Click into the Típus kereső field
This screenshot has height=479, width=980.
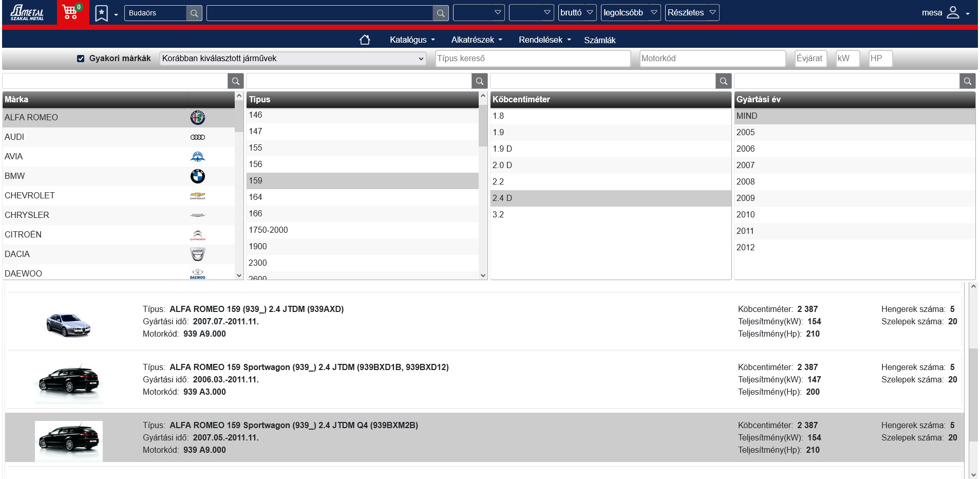[533, 59]
